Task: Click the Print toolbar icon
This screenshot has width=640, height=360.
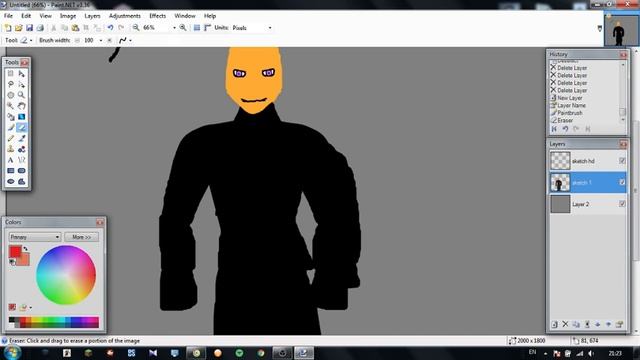Action: point(40,28)
